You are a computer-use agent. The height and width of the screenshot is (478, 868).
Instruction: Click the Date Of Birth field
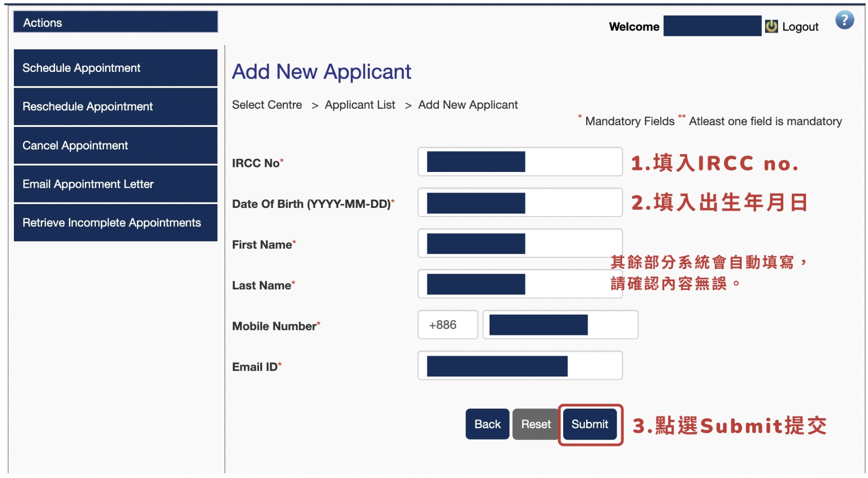[520, 203]
